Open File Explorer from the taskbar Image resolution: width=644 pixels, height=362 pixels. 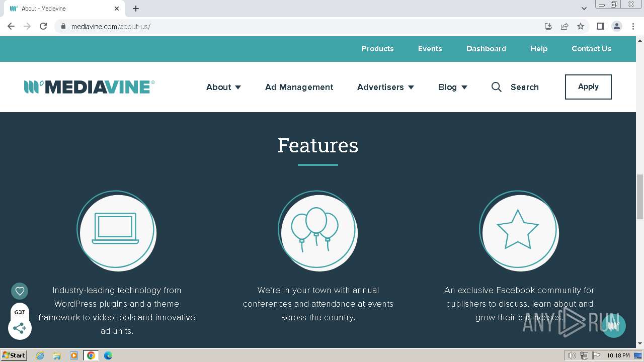point(57,355)
